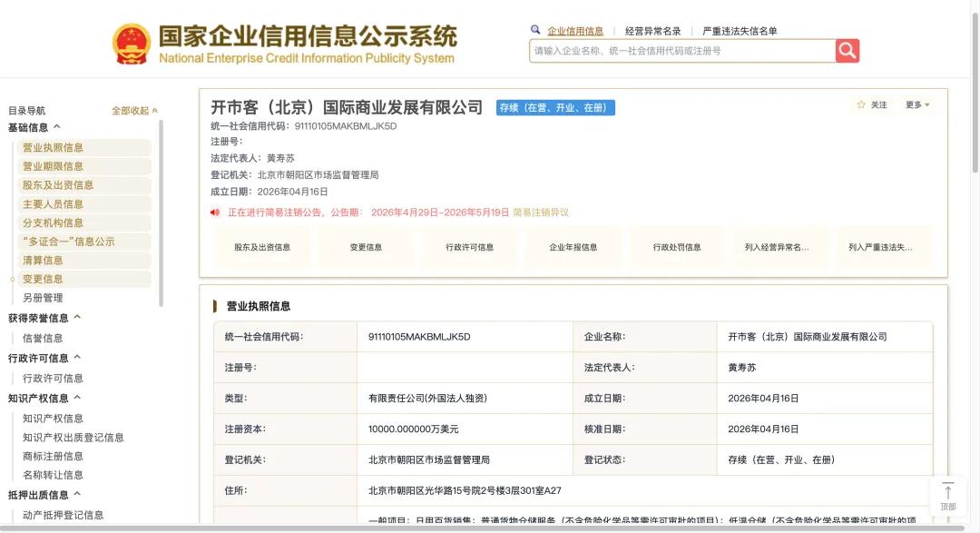The width and height of the screenshot is (980, 533).
Task: Click the 核准日期 value 2026年04月16日
Action: (824, 429)
